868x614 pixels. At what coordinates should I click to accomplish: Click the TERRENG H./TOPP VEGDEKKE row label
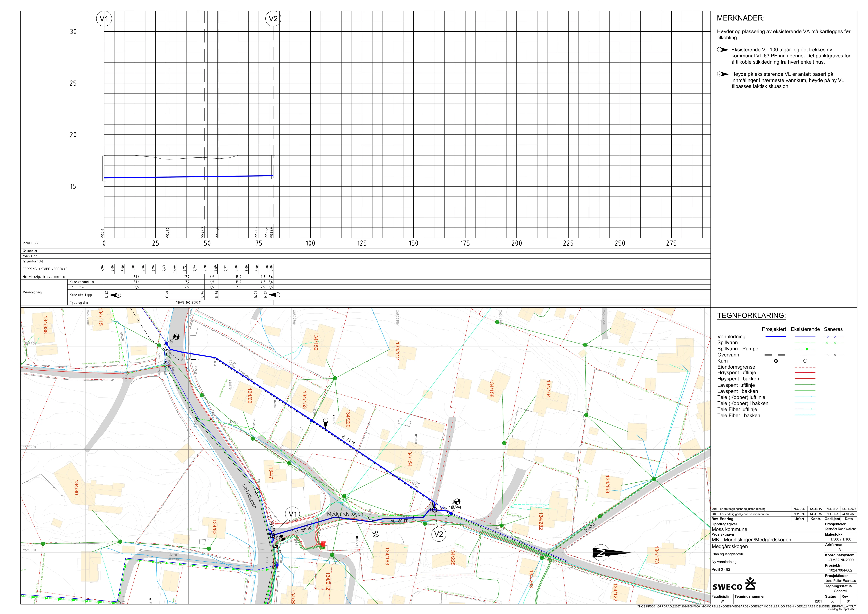click(x=45, y=269)
